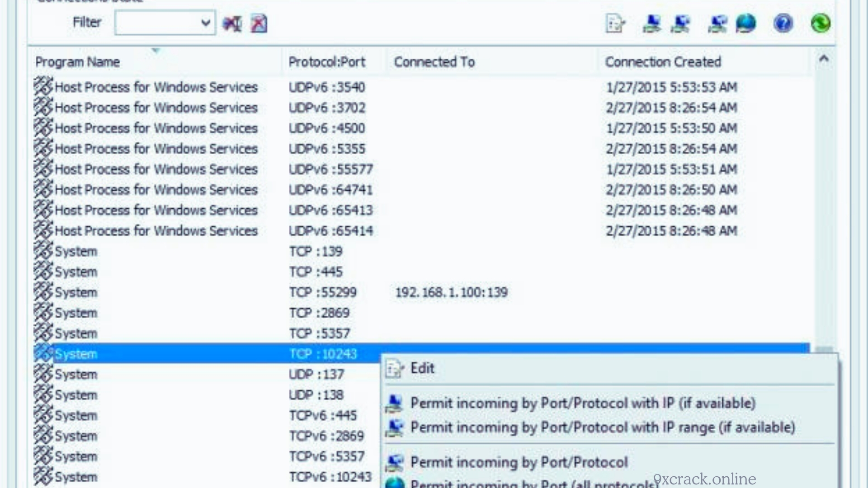Click the edit rule document toolbar icon

[615, 23]
